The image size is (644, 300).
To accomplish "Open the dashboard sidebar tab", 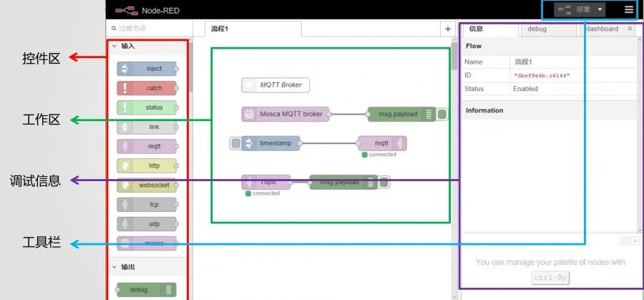I will [x=602, y=29].
